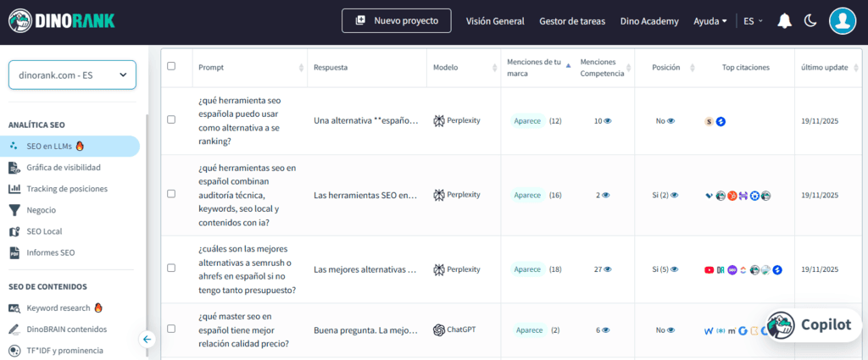Image resolution: width=868 pixels, height=360 pixels.
Task: Click the Negocio funnel icon
Action: [x=14, y=210]
